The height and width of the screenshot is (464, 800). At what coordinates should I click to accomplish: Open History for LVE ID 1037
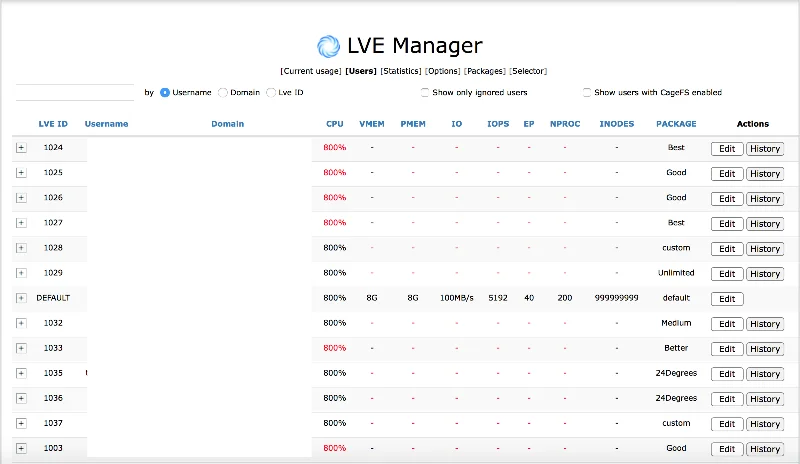click(765, 424)
